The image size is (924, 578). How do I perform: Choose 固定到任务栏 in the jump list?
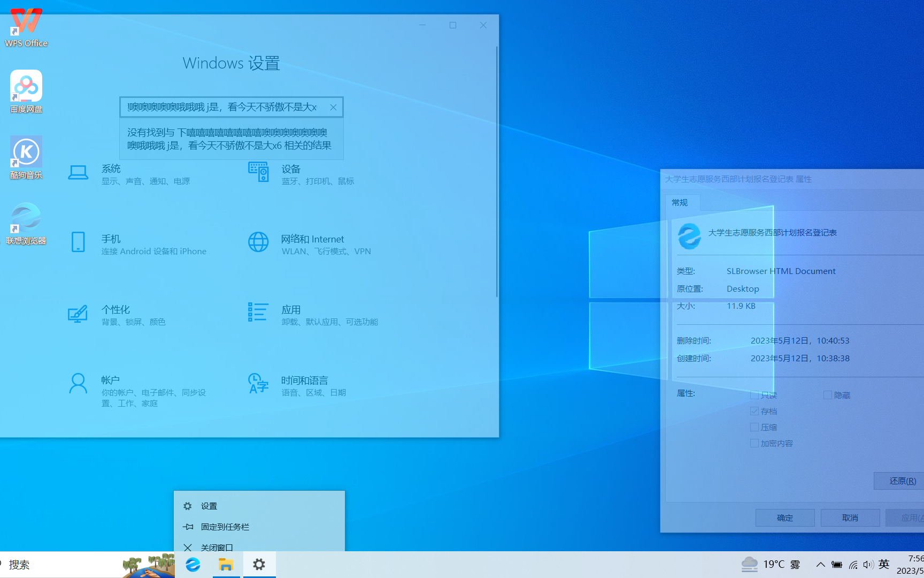259,527
